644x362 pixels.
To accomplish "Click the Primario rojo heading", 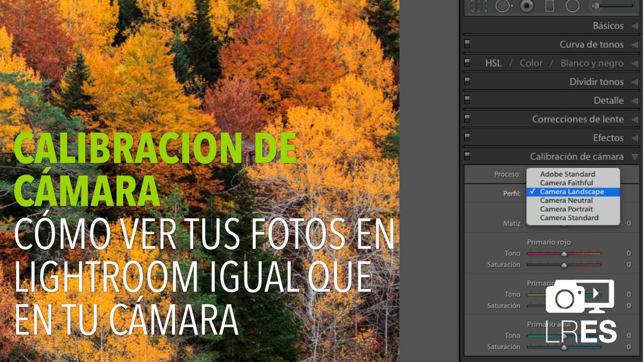I will pos(549,242).
